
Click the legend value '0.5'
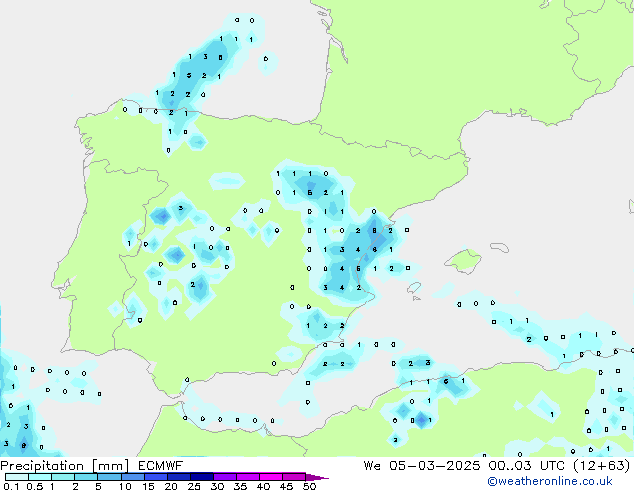[x=35, y=486]
